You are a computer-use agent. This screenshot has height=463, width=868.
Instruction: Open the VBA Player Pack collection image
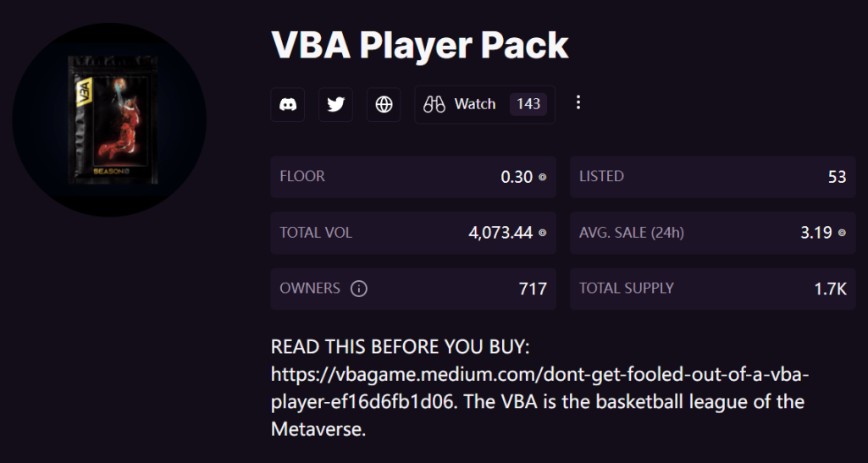[x=109, y=119]
